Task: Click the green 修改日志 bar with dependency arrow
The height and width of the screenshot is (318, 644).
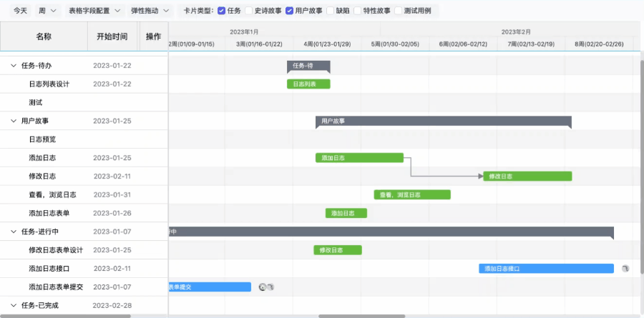Action: pyautogui.click(x=527, y=176)
